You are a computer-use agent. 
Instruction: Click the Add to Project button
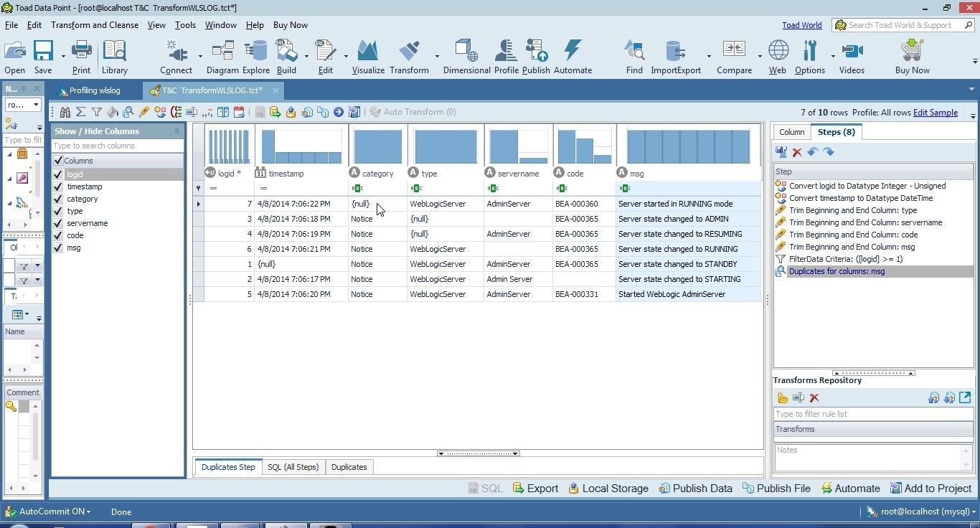930,489
